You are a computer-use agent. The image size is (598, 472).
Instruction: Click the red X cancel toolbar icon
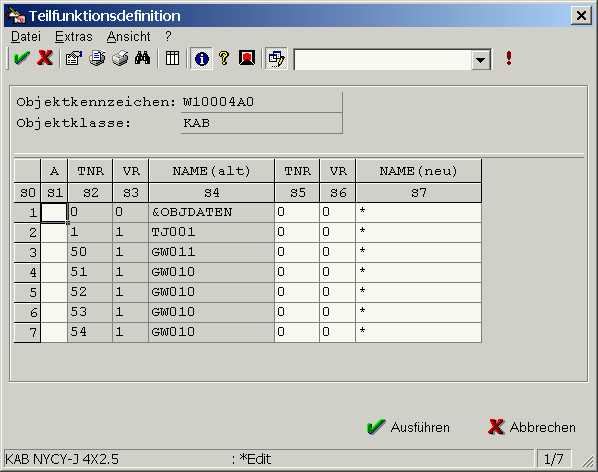click(x=45, y=58)
